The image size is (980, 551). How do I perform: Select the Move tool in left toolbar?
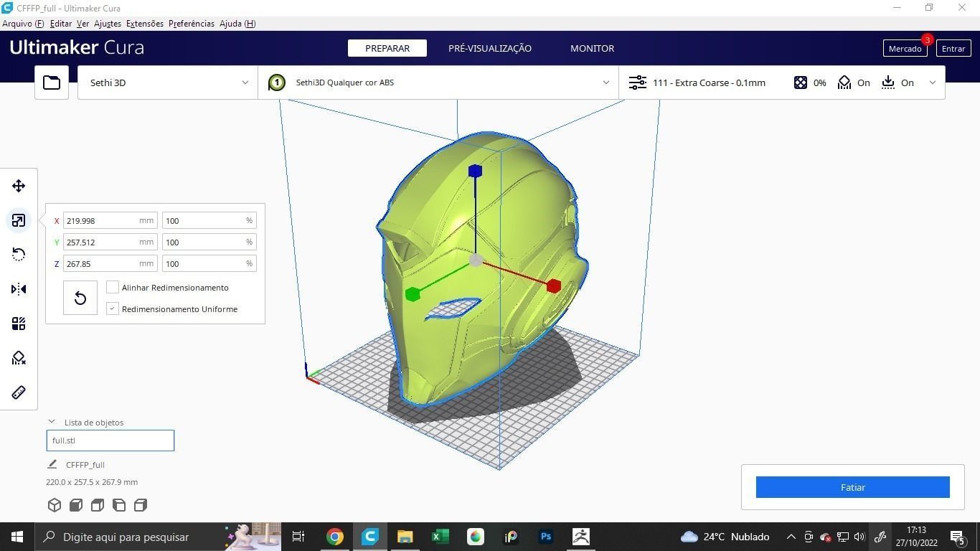coord(19,186)
